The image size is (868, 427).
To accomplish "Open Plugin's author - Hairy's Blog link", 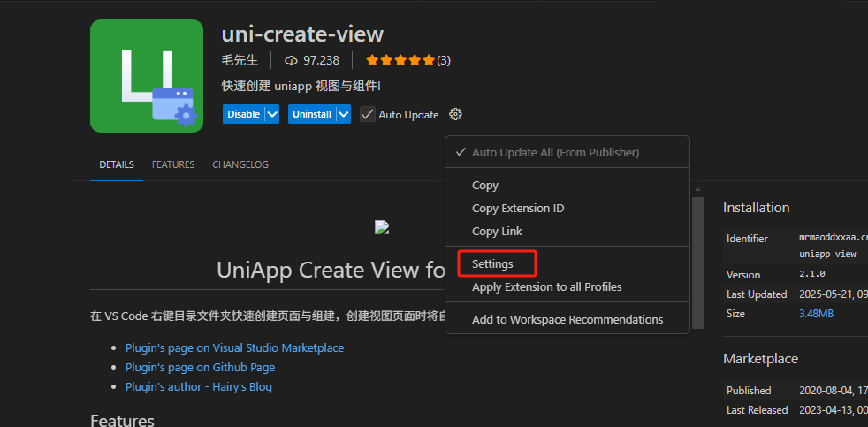I will 199,386.
